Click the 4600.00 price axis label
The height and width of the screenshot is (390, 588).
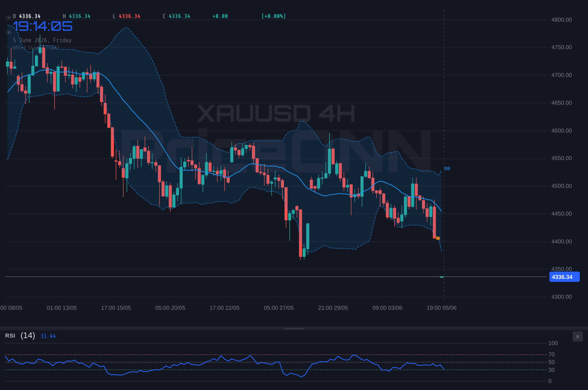(562, 131)
